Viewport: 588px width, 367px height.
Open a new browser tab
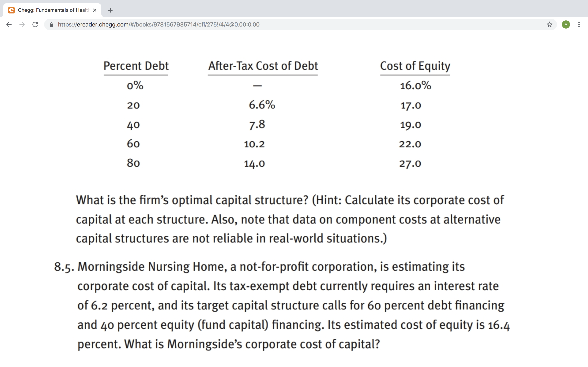110,10
